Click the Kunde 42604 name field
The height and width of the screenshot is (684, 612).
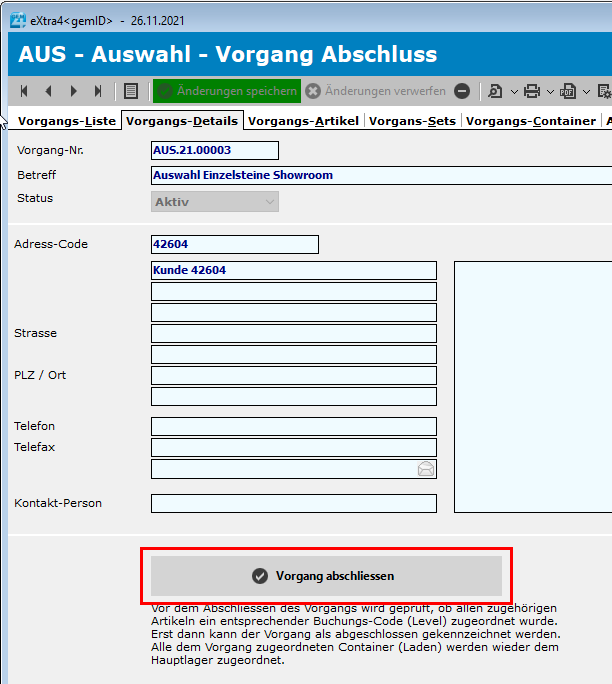click(294, 270)
